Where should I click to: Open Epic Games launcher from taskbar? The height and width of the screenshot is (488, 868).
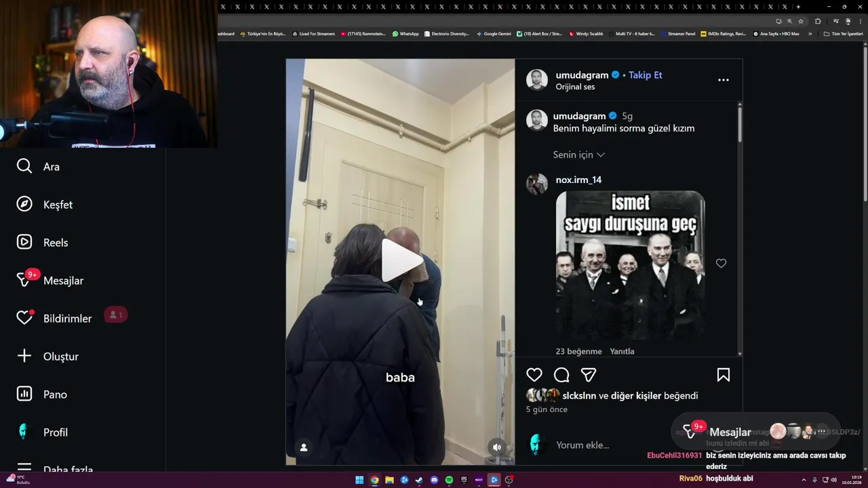pos(464,480)
